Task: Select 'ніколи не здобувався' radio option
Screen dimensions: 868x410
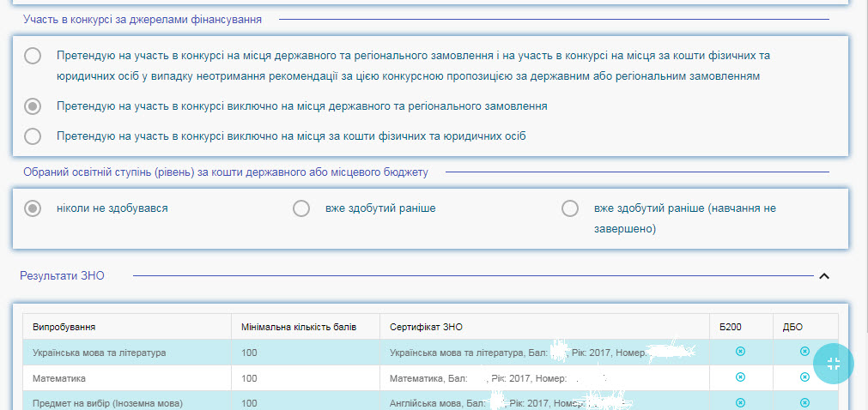Action: (33, 208)
